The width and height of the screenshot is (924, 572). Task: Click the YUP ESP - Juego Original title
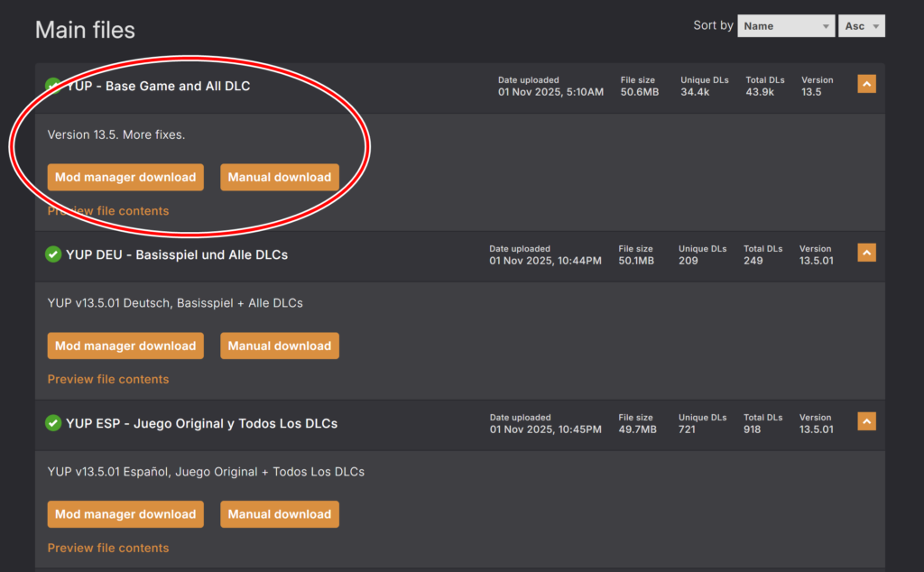(201, 423)
